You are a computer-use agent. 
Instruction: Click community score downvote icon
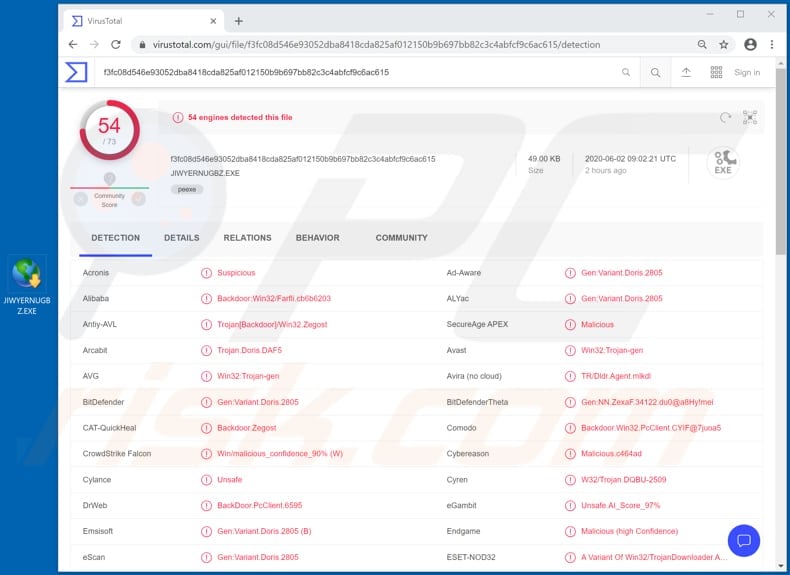coord(81,200)
